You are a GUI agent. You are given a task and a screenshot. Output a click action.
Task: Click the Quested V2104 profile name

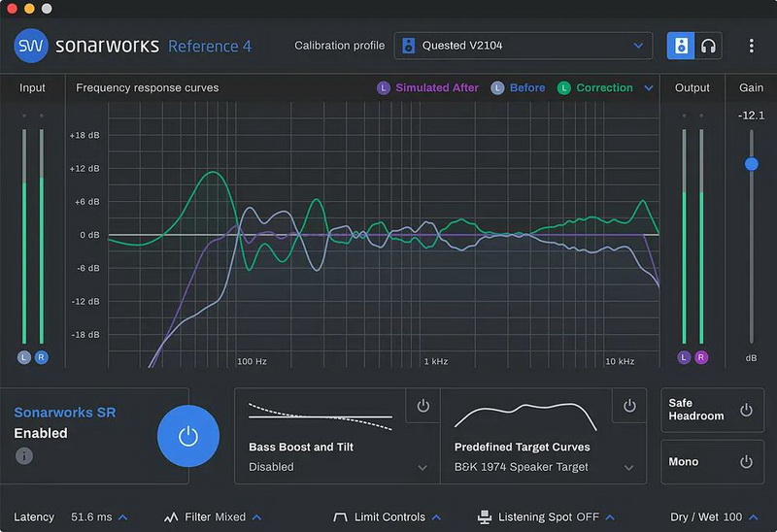tap(462, 46)
